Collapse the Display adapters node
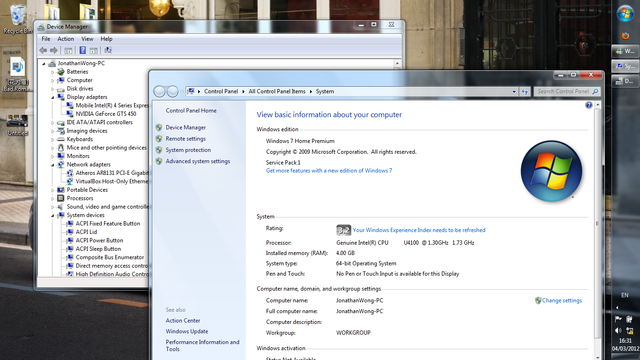The width and height of the screenshot is (640, 360). pyautogui.click(x=53, y=97)
